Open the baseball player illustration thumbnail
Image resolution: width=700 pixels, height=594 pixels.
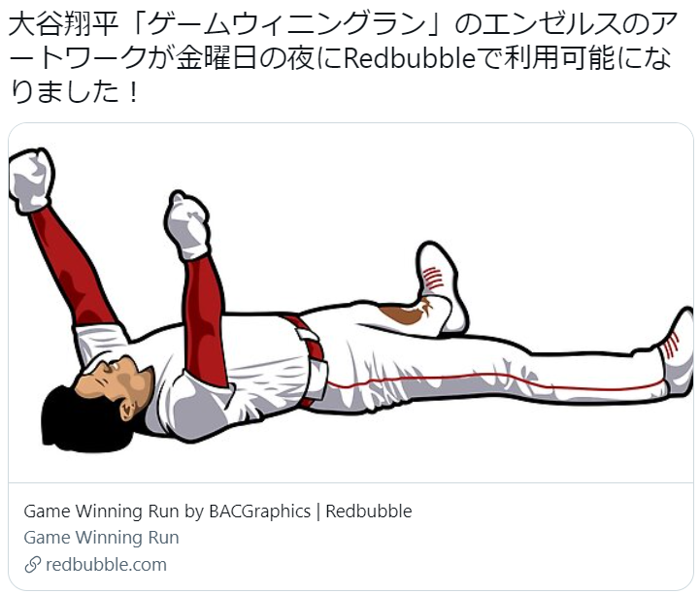click(x=350, y=303)
